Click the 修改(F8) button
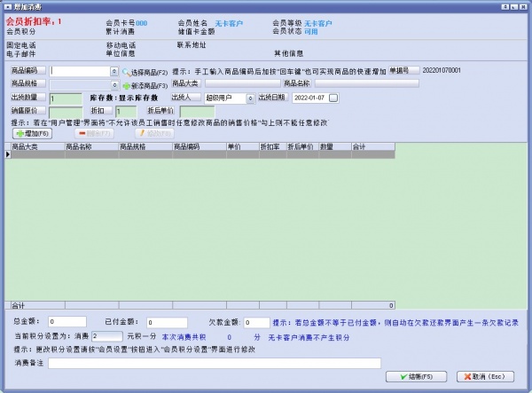The width and height of the screenshot is (532, 393). [x=154, y=133]
